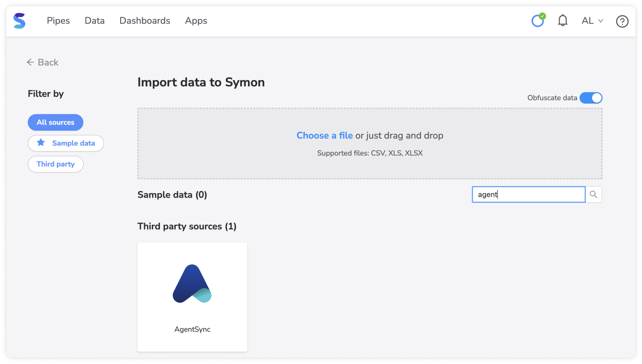Focus the search field containing agent
The height and width of the screenshot is (364, 642).
coord(528,195)
